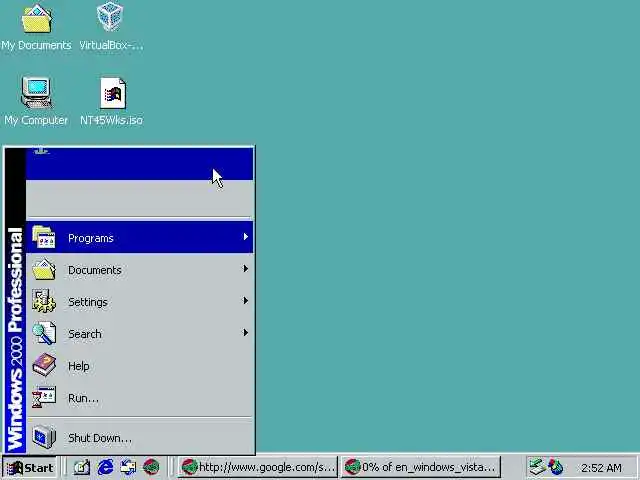Click the Documents folder icon in Start menu
The width and height of the screenshot is (640, 480).
point(44,269)
